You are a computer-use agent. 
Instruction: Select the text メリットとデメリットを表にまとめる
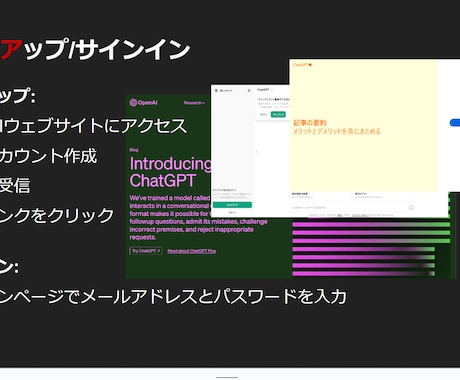click(x=337, y=131)
